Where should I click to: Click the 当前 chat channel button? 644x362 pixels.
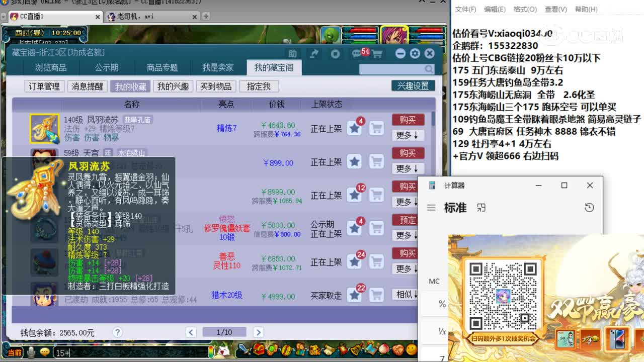15,353
